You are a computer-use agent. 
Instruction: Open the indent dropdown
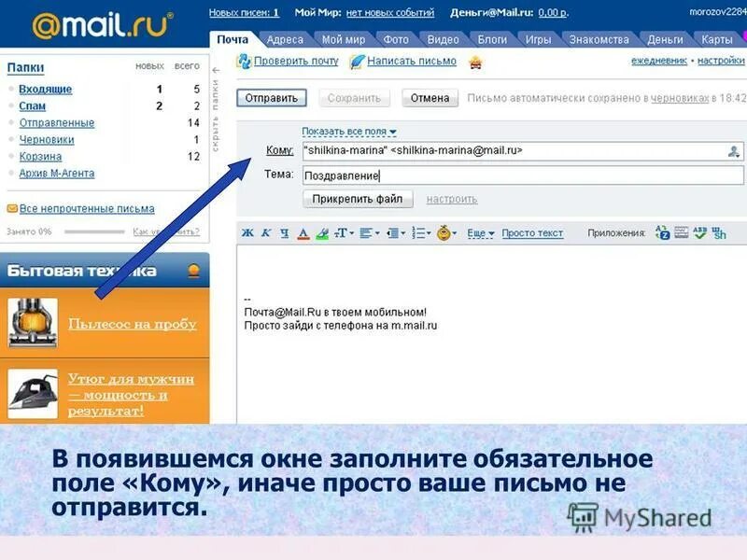click(395, 232)
